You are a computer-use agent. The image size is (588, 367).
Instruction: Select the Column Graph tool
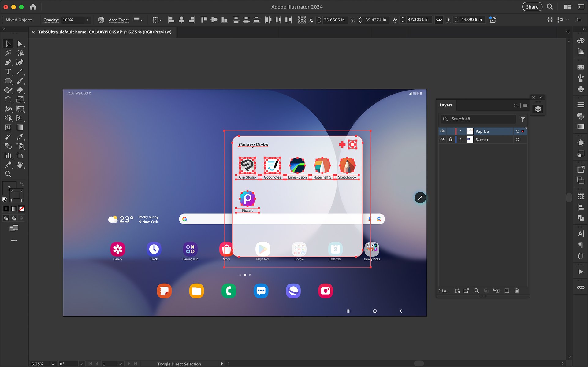coord(8,155)
